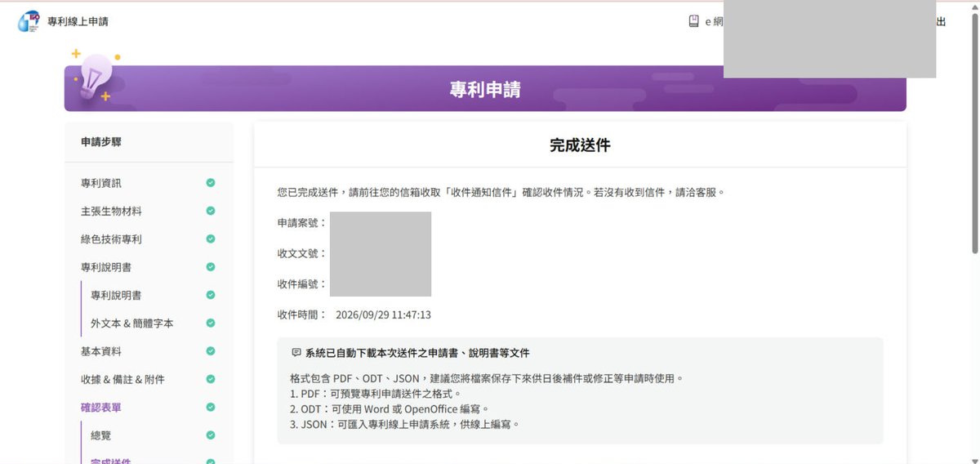This screenshot has height=464, width=980.
Task: Click green check beside 確認表單
Action: point(211,407)
